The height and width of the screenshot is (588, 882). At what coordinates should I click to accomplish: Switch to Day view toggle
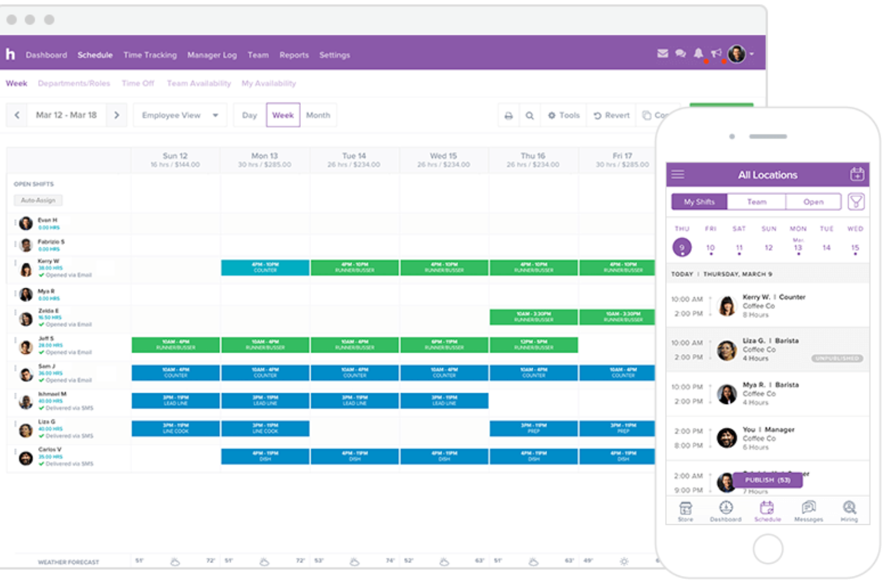tap(250, 116)
